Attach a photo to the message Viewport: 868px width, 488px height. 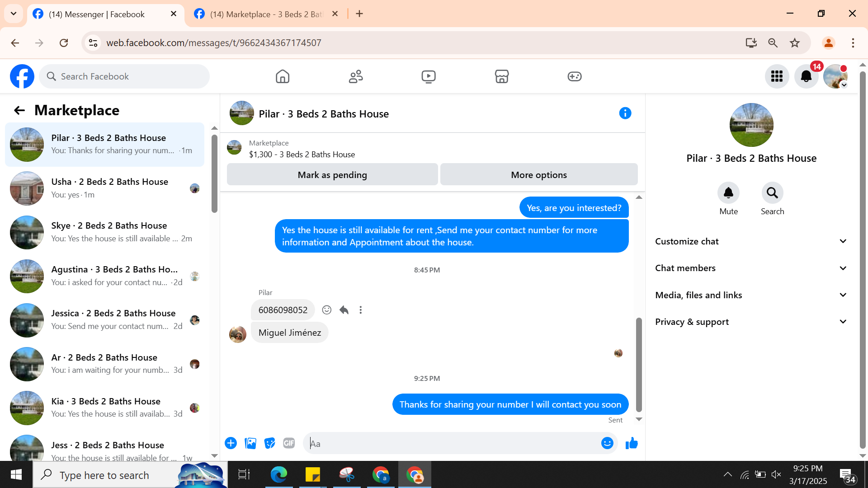coord(250,443)
